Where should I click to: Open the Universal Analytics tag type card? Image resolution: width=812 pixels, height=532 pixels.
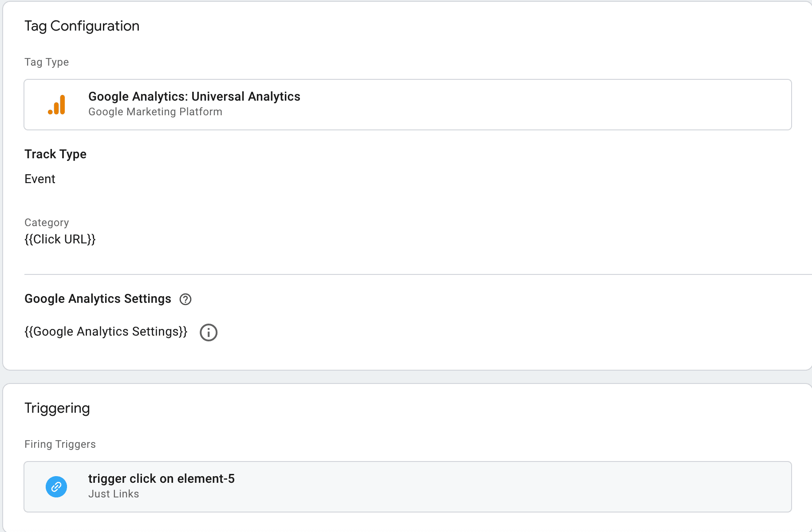(408, 105)
